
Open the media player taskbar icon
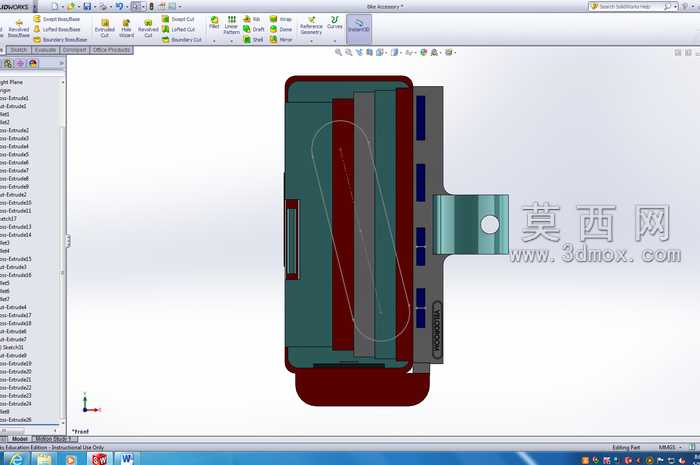point(71,459)
